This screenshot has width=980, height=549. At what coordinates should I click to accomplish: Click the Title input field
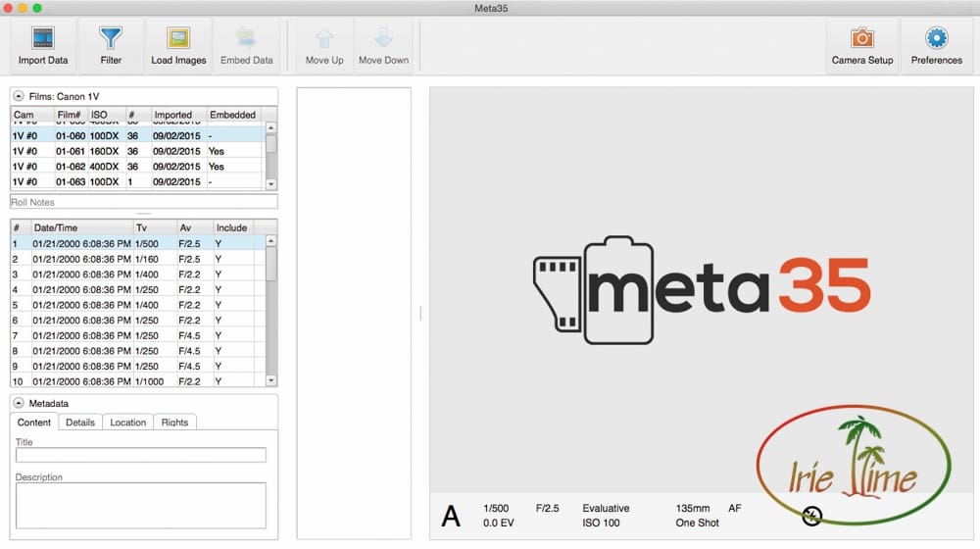tap(140, 455)
